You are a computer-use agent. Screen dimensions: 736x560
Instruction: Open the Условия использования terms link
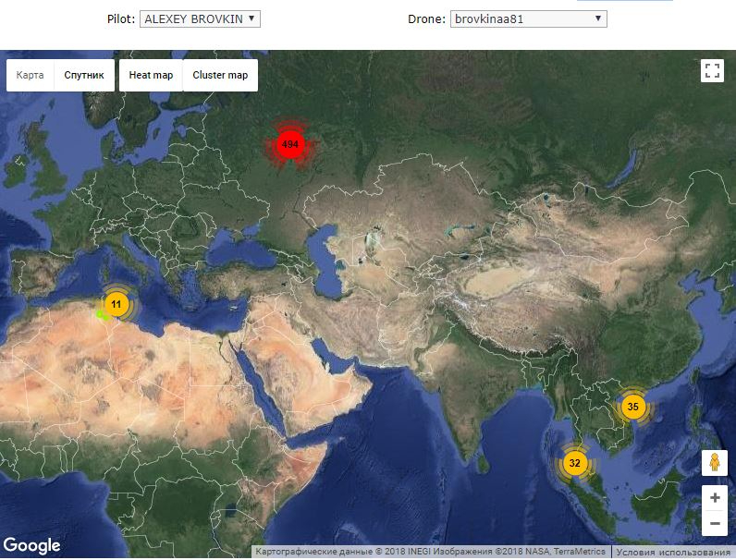click(672, 553)
